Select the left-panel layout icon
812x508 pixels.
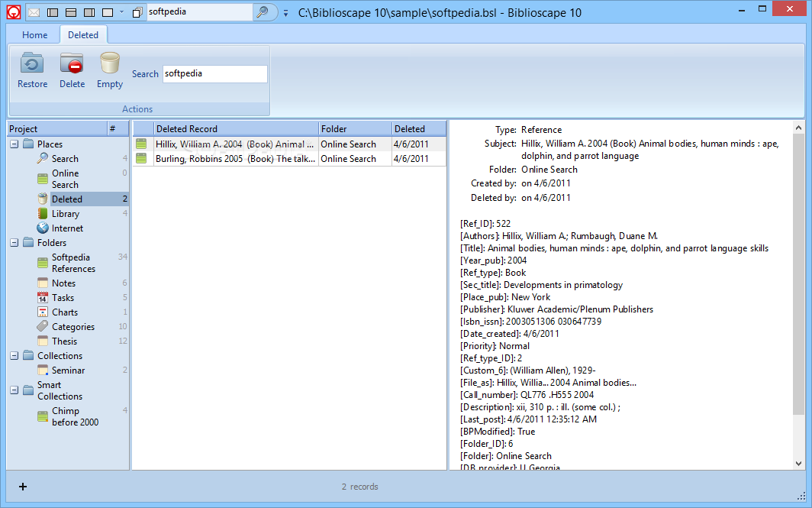click(53, 12)
